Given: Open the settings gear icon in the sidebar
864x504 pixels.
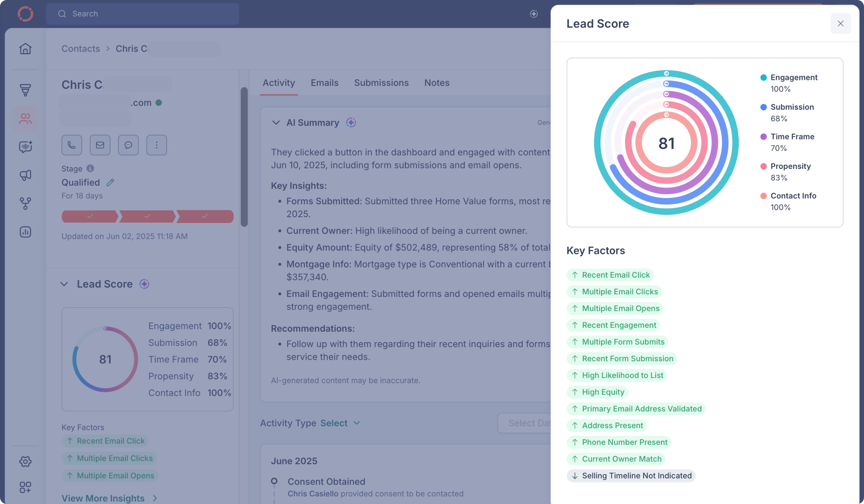Looking at the screenshot, I should pyautogui.click(x=26, y=462).
